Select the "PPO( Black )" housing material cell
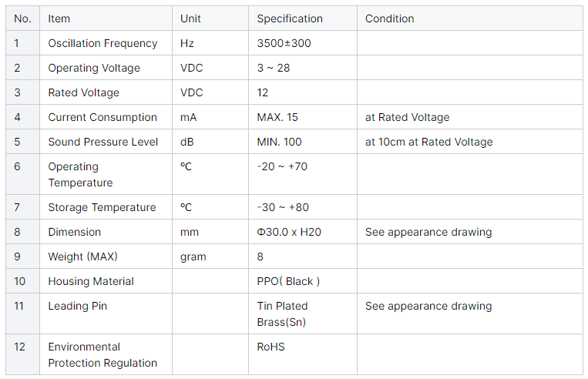The height and width of the screenshot is (379, 588). coord(288,281)
